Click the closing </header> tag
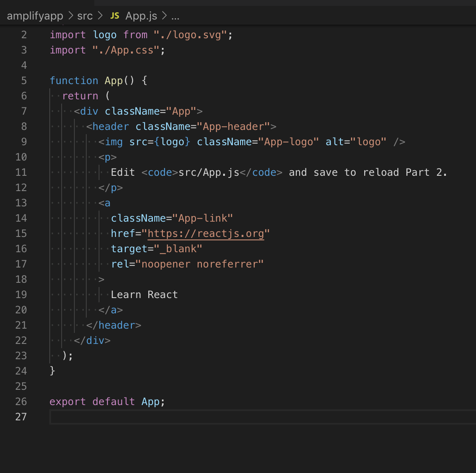 113,325
